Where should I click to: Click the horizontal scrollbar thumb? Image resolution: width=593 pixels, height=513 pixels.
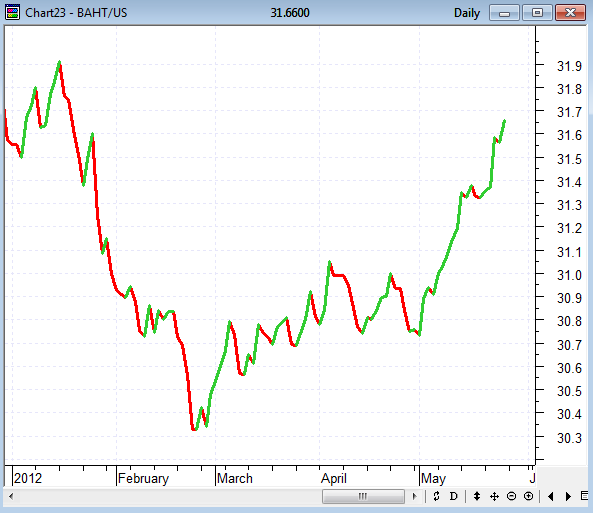tap(363, 496)
